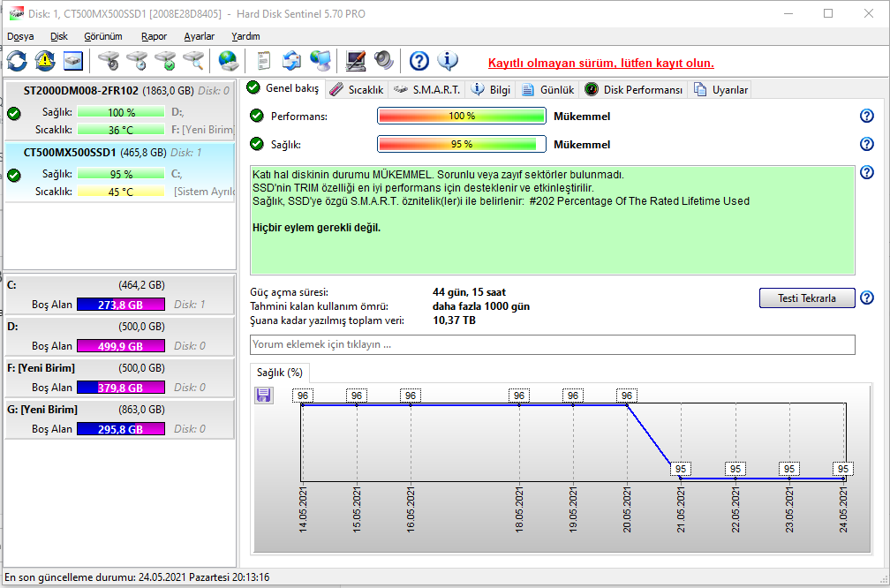Click the refresh-with-warning toolbar icon
Screen dimensions: 890x588
click(45, 61)
